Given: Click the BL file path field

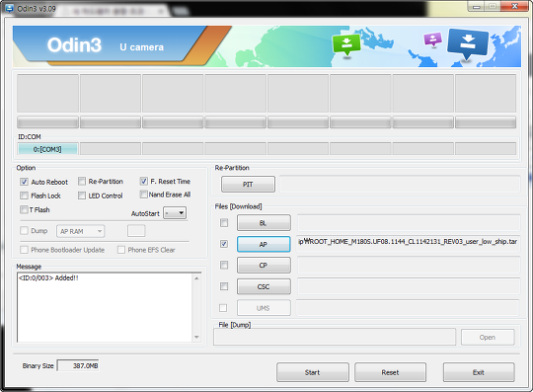Looking at the screenshot, I should tap(409, 223).
